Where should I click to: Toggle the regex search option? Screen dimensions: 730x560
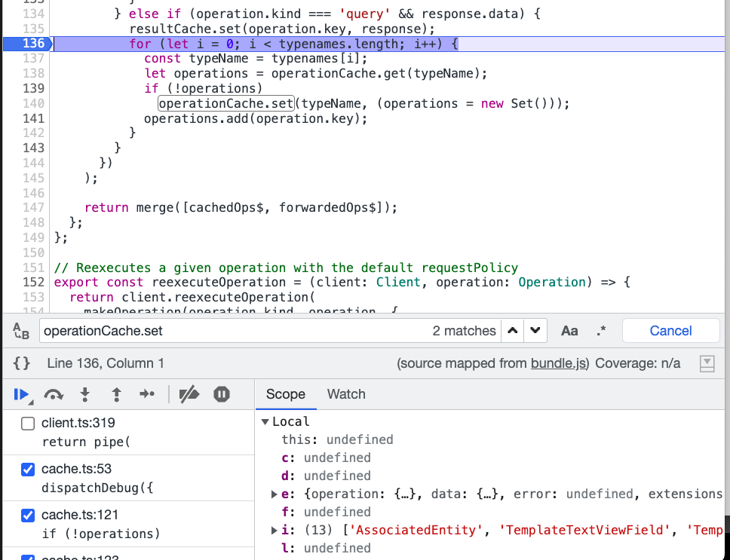tap(600, 330)
